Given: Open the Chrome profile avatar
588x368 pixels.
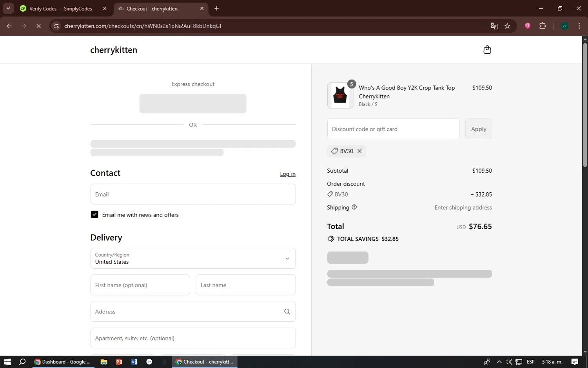Looking at the screenshot, I should tap(564, 26).
